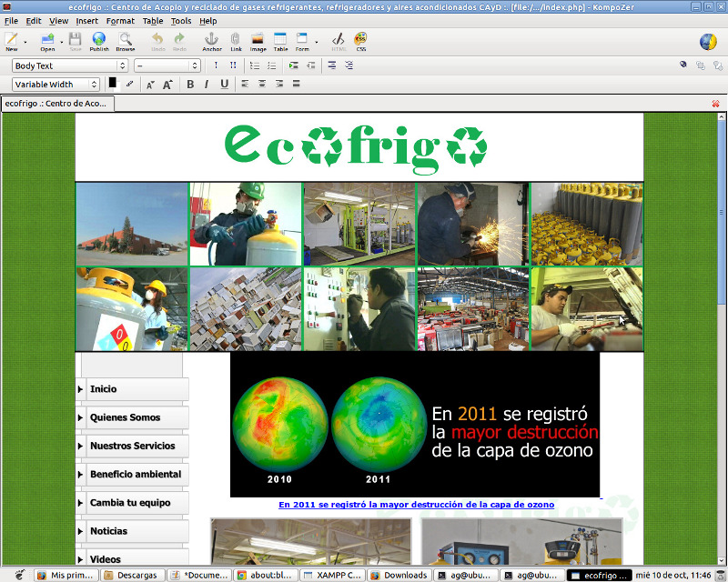The height and width of the screenshot is (582, 728).
Task: Click the black text color swatch
Action: (112, 82)
